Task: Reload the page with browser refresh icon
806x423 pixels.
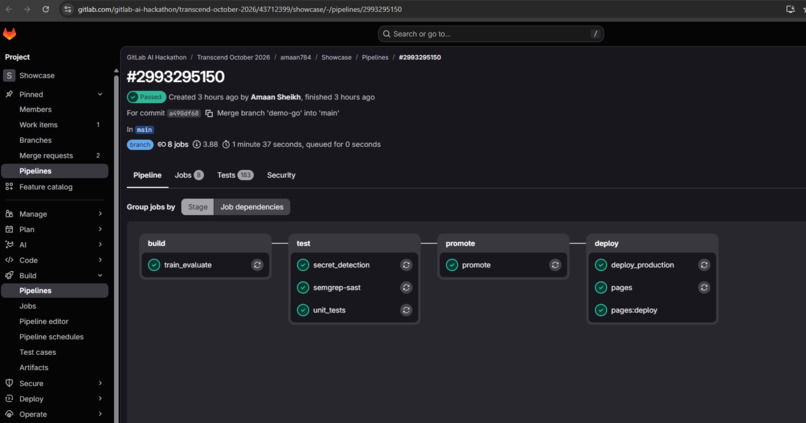Action: pos(46,9)
